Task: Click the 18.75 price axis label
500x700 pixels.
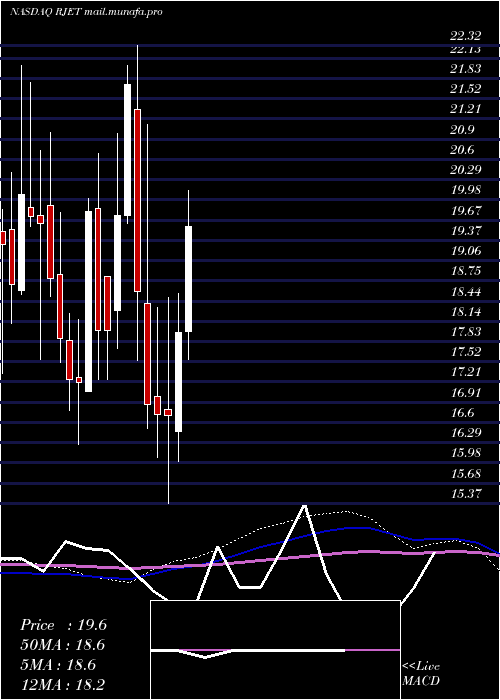Action: (465, 271)
